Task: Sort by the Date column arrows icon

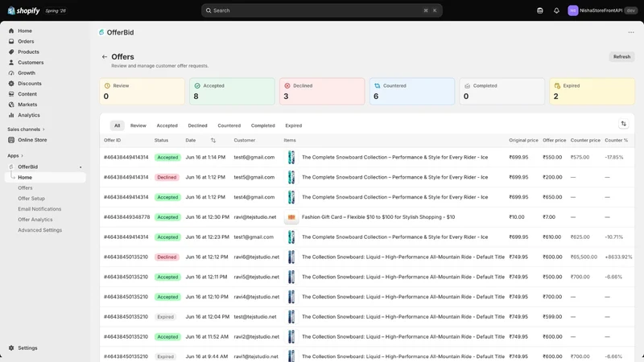Action: [213, 140]
